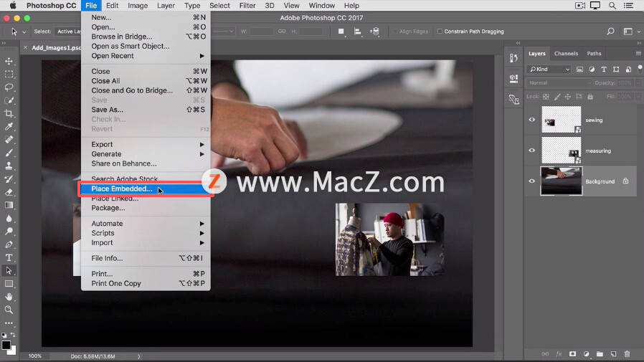Select the Lasso tool

click(9, 87)
